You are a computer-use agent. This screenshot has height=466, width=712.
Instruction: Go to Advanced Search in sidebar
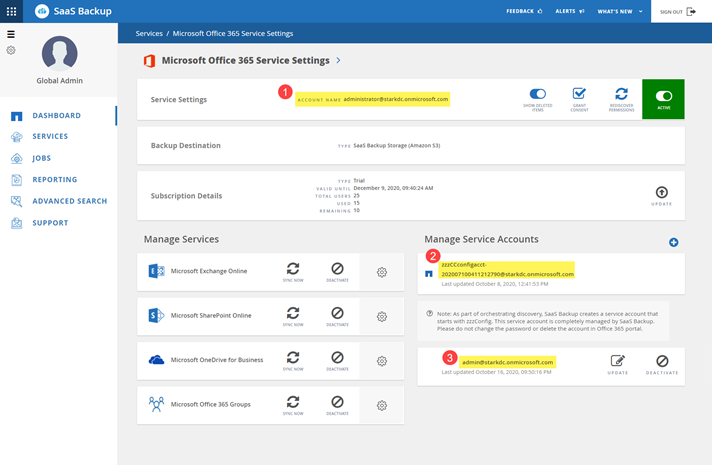(69, 201)
